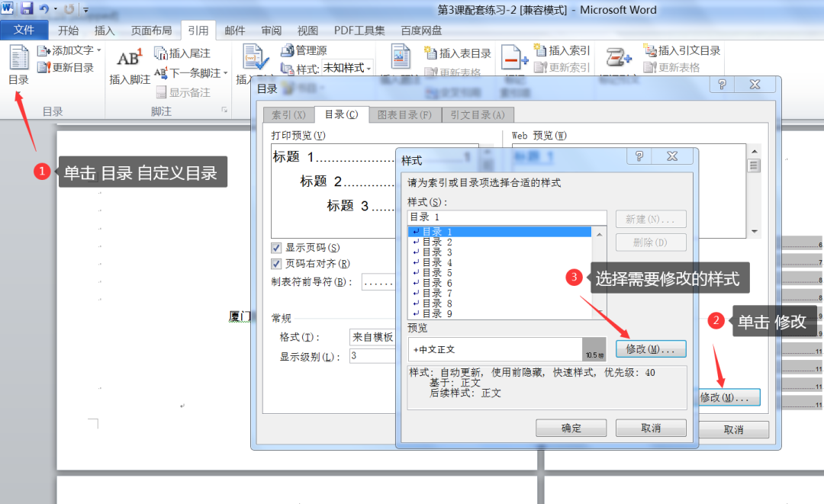
Task: Click 更新目录 in ribbon
Action: point(66,67)
